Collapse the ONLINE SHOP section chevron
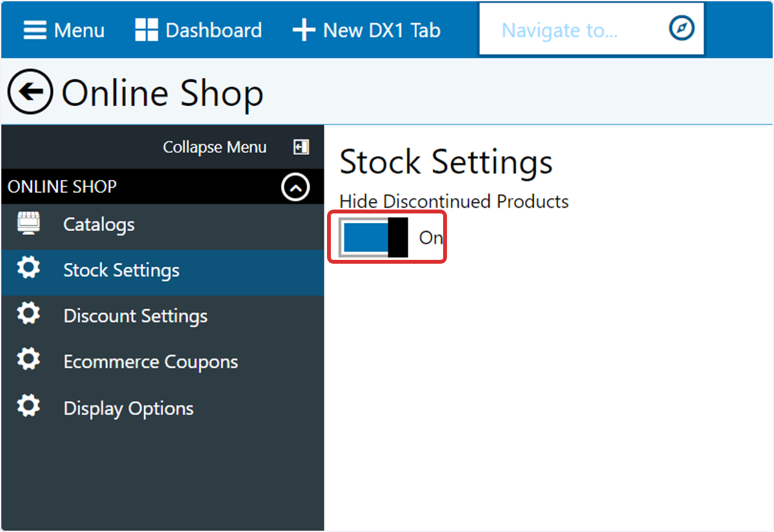This screenshot has height=532, width=774. 295,187
